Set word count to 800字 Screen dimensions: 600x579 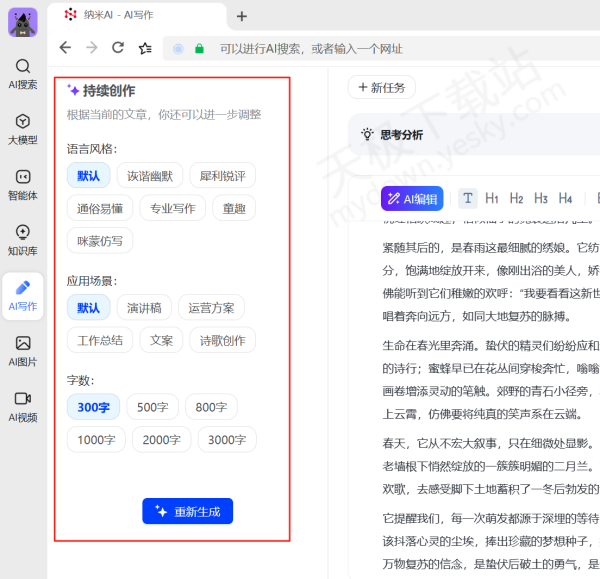[211, 407]
